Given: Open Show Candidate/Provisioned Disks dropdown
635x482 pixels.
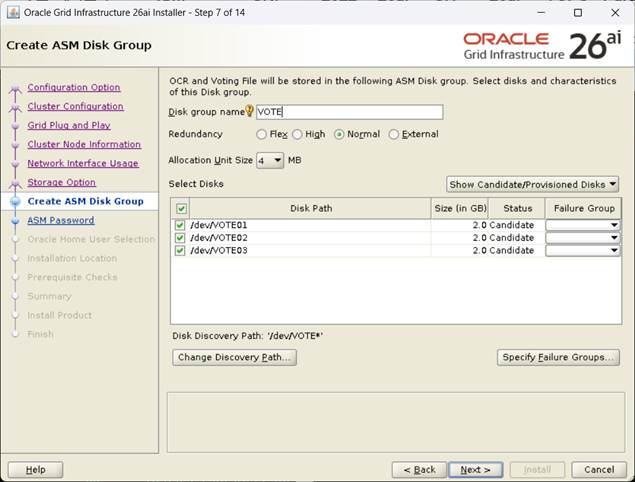Looking at the screenshot, I should pyautogui.click(x=532, y=184).
